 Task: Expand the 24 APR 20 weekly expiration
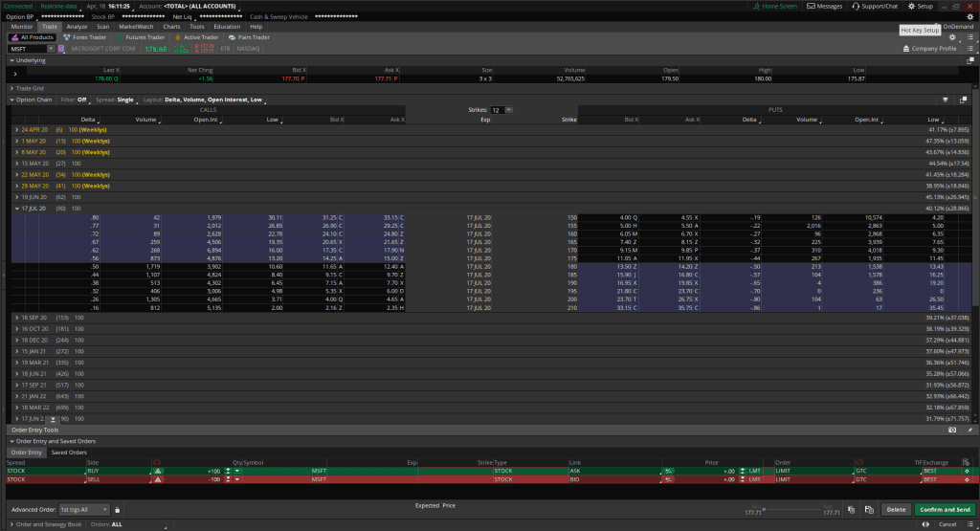tap(16, 129)
